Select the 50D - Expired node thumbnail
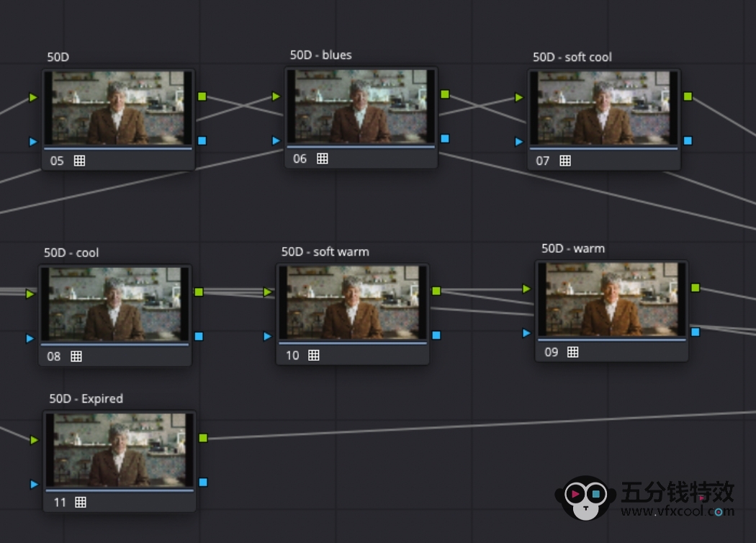Image resolution: width=756 pixels, height=543 pixels. (119, 450)
